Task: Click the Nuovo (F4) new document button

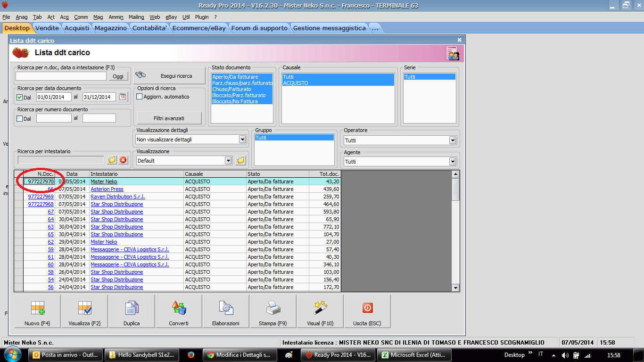Action: [x=37, y=312]
